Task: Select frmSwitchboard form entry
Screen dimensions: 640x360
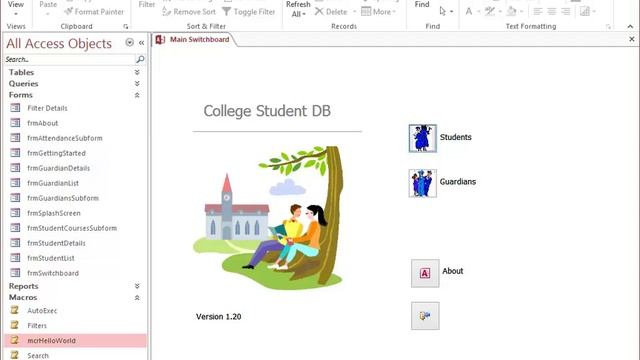Action: tap(53, 273)
